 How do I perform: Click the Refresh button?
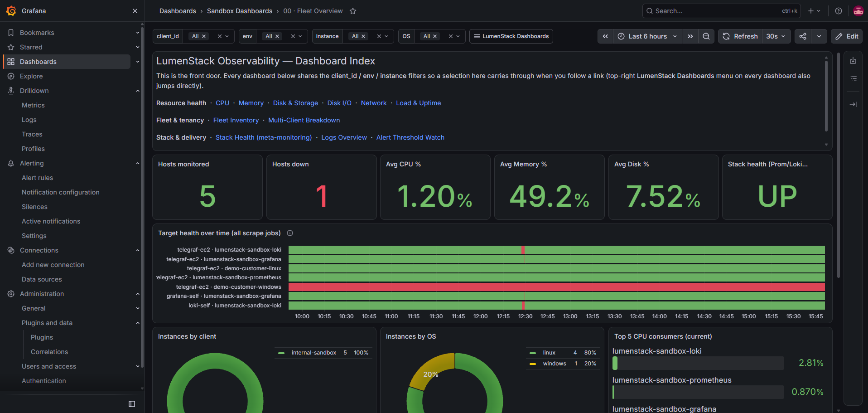pos(740,36)
